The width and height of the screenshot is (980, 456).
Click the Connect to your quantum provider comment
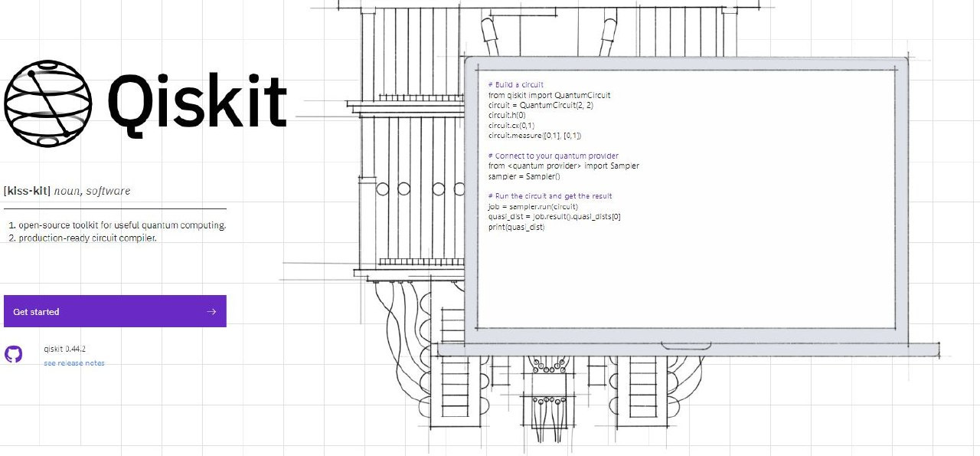[553, 156]
